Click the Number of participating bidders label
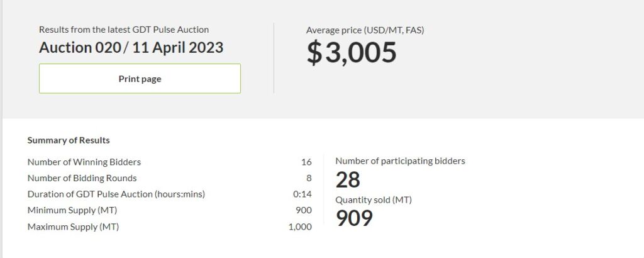Screen dimensions: 644x258 coord(400,161)
